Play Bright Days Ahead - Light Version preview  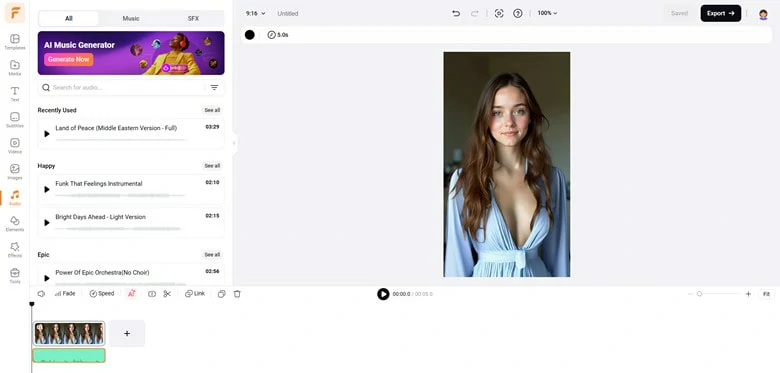(x=47, y=223)
